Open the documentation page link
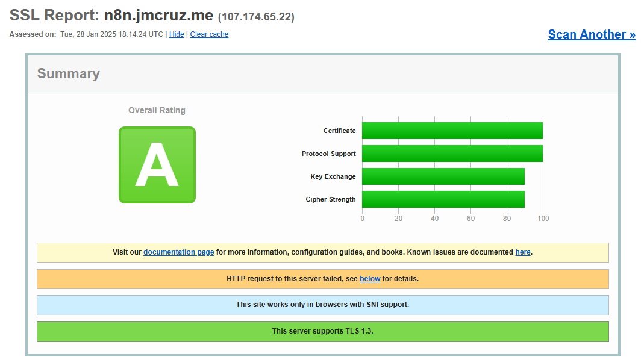 pos(179,252)
